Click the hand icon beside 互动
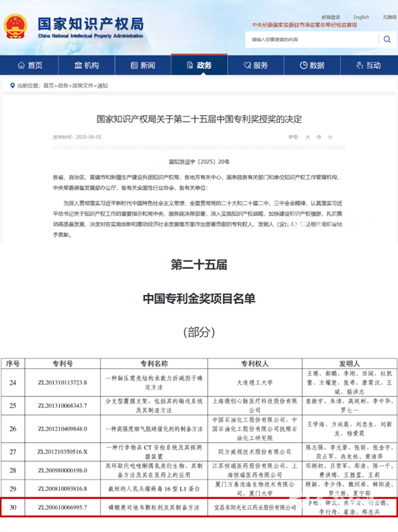The height and width of the screenshot is (532, 398). point(360,65)
